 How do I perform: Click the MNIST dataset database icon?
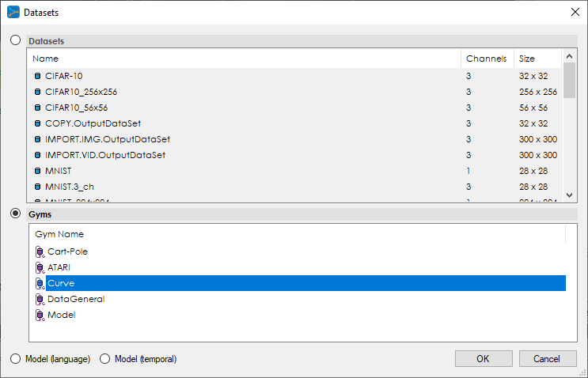pos(37,171)
